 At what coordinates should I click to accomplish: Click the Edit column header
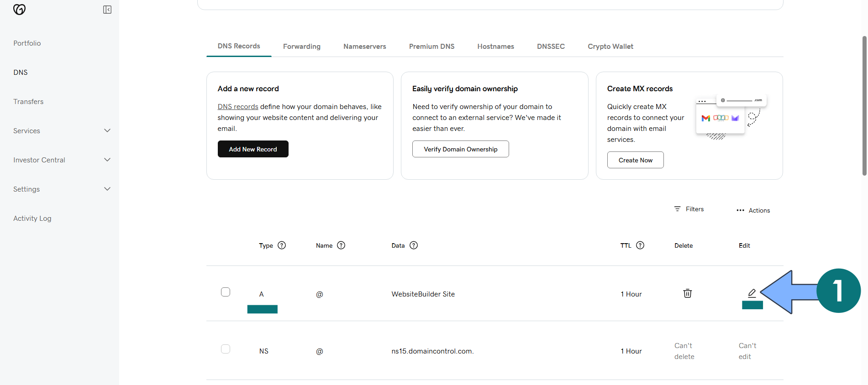click(744, 245)
